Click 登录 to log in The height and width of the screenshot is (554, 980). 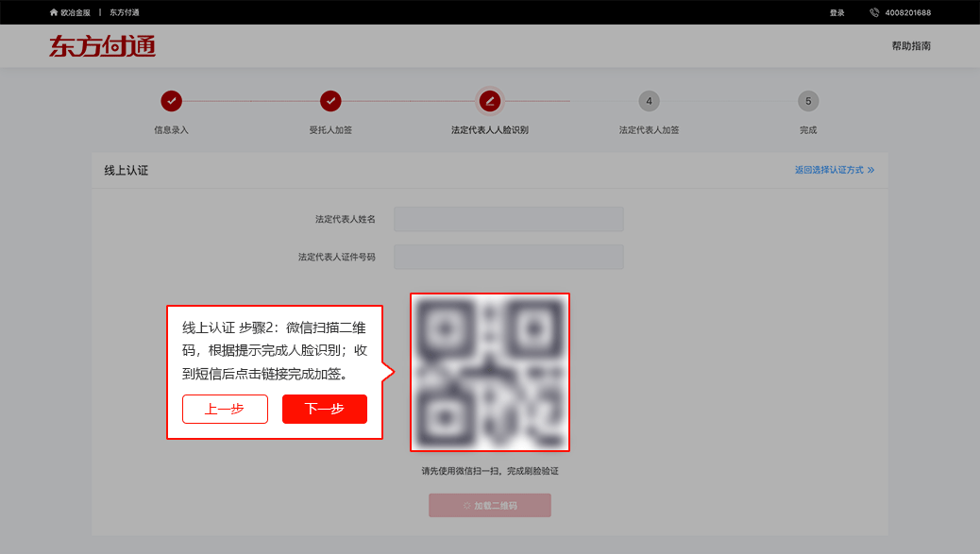coord(836,12)
